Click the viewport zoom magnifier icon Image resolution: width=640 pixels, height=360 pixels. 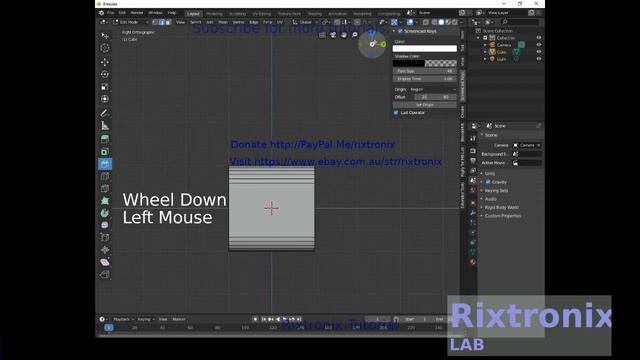355,35
